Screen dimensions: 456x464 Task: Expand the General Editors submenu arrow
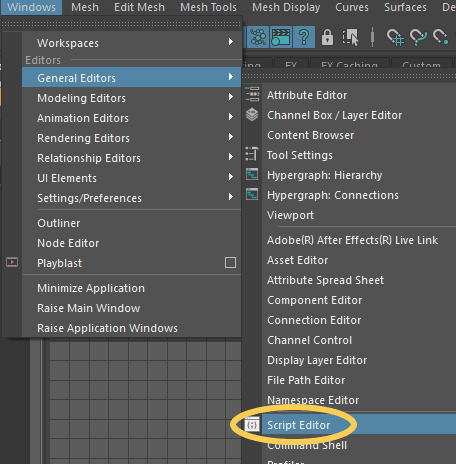tap(231, 77)
